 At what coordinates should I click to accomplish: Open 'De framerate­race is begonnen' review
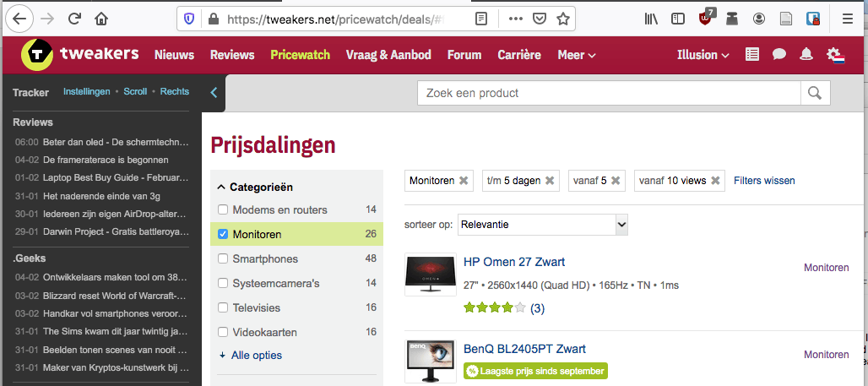[x=106, y=160]
